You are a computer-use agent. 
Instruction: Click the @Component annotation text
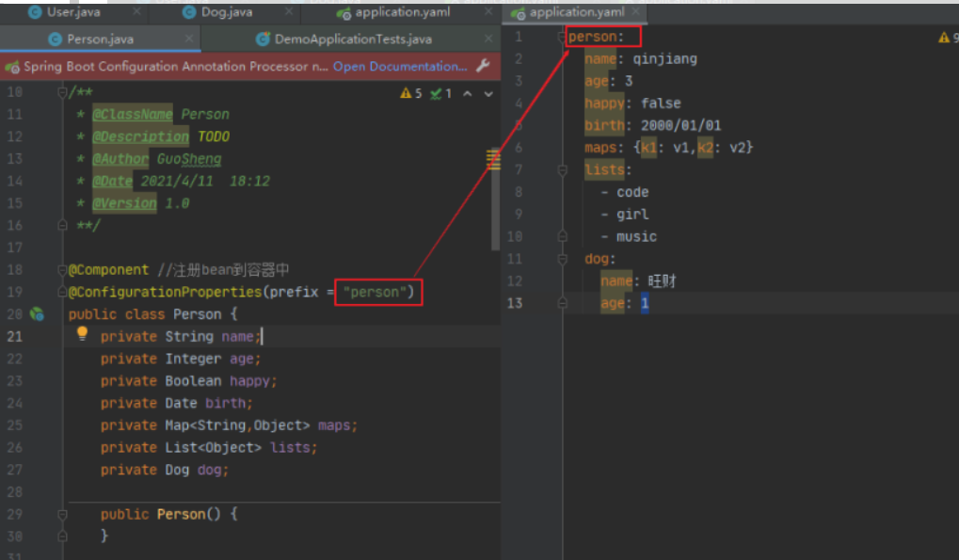(108, 269)
